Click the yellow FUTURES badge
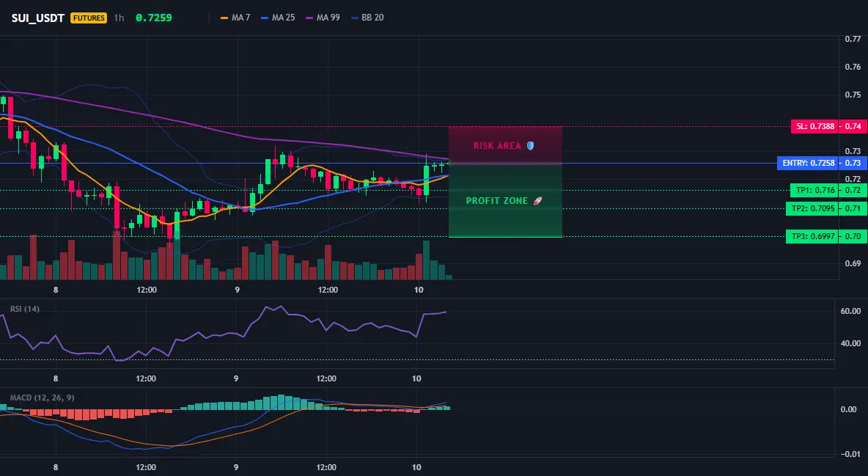The image size is (868, 476). click(x=89, y=18)
